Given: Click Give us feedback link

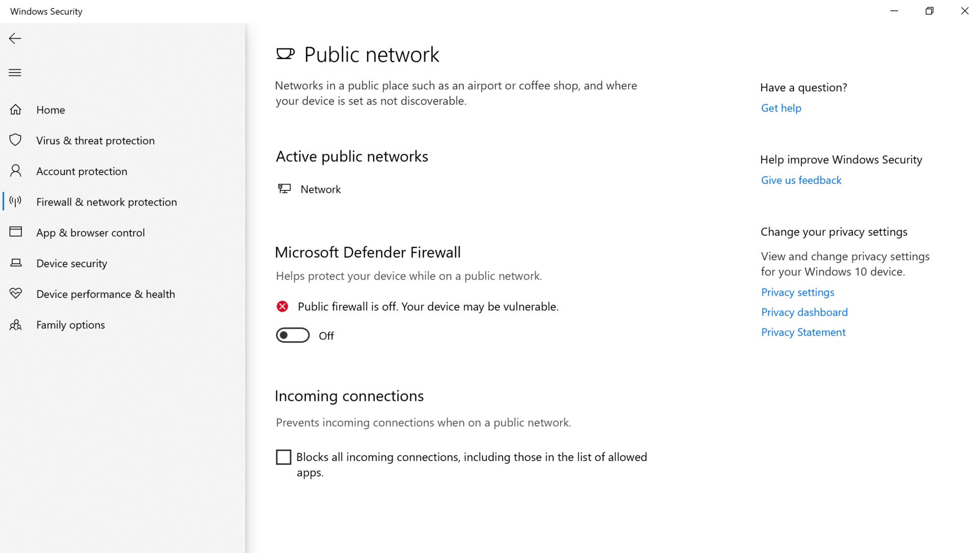Looking at the screenshot, I should coord(801,180).
